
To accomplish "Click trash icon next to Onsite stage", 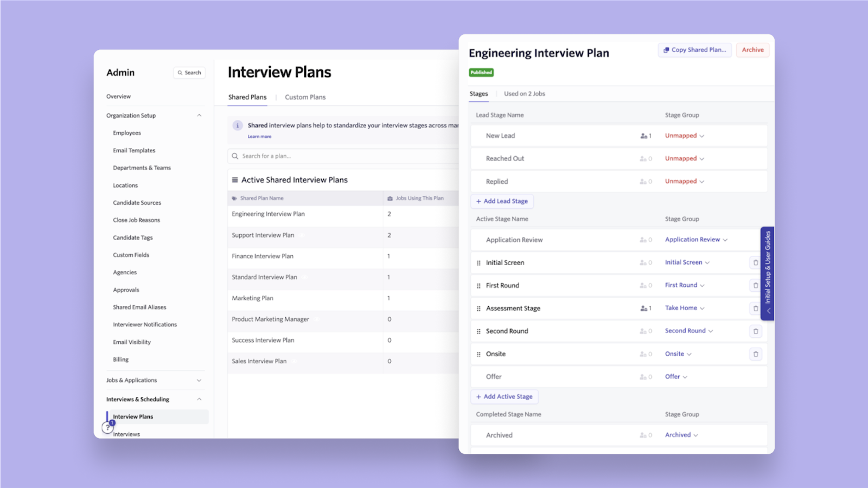I will (x=755, y=354).
